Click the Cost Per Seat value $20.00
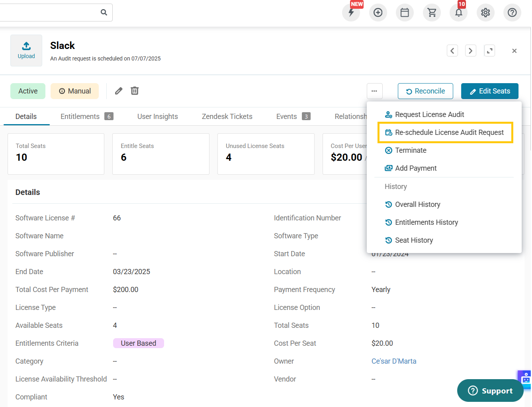Image resolution: width=532 pixels, height=407 pixels. (382, 343)
